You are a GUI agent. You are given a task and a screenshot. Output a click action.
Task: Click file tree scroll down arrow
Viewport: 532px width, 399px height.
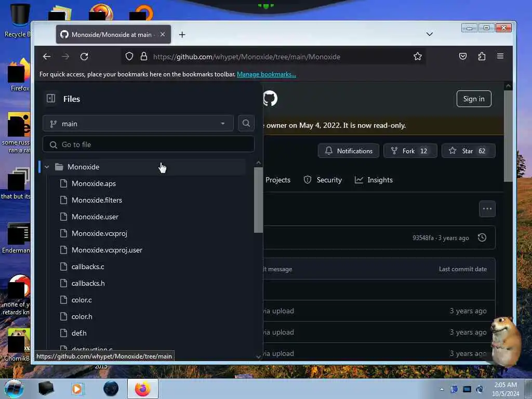(259, 356)
